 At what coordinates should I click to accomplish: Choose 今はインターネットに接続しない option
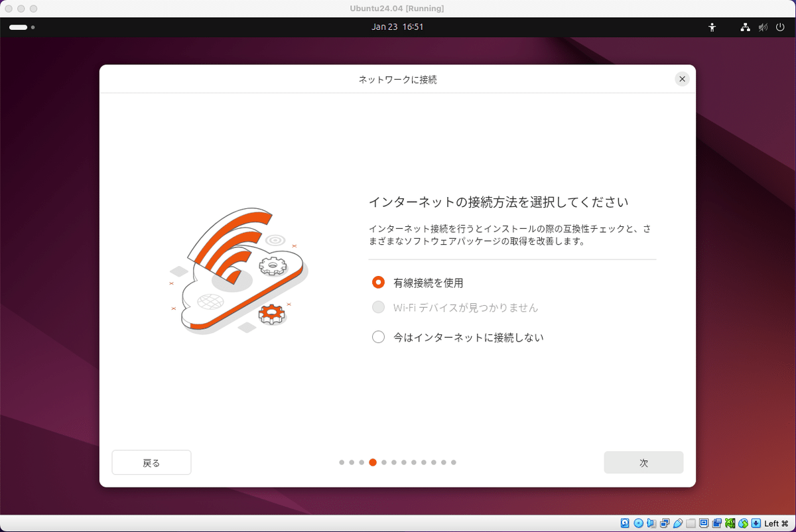click(379, 337)
